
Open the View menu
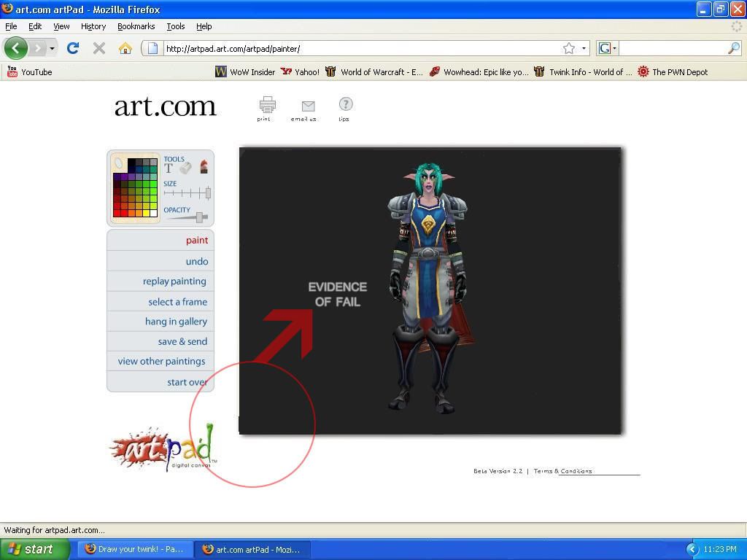coord(61,26)
